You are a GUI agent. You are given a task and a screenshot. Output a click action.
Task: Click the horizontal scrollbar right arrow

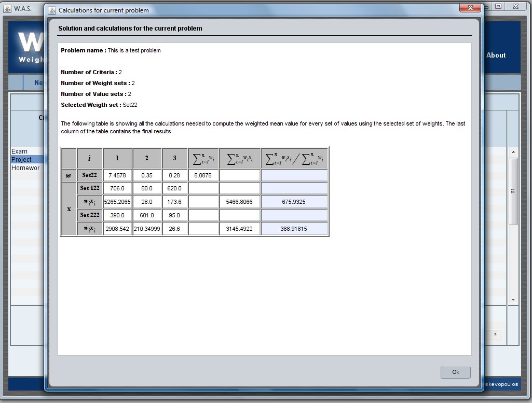(495, 334)
